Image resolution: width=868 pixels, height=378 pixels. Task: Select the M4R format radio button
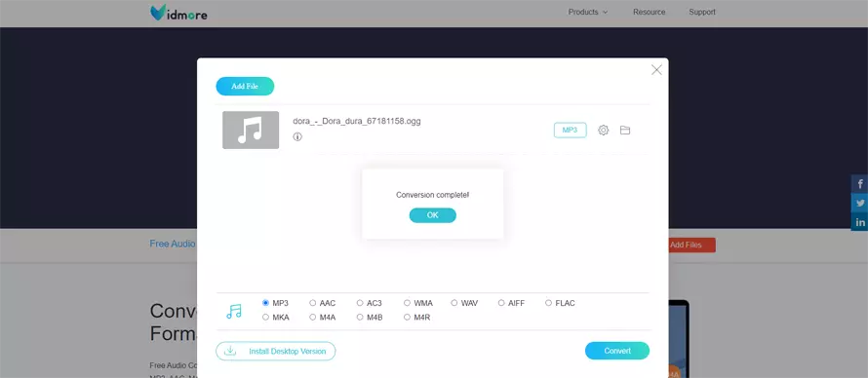tap(407, 318)
